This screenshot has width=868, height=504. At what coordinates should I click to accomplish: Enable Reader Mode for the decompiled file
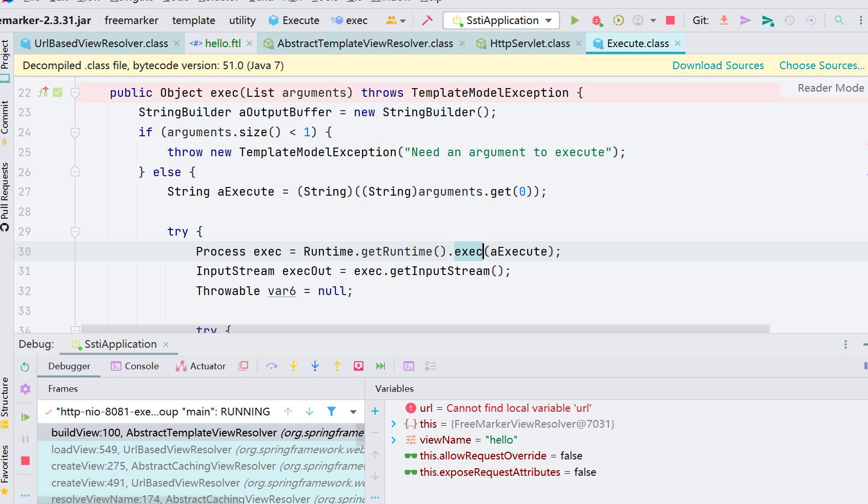830,88
